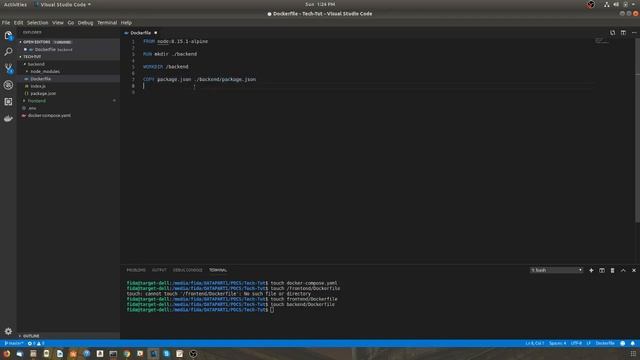Click the Ln/Col indicator in status bar

pos(535,343)
